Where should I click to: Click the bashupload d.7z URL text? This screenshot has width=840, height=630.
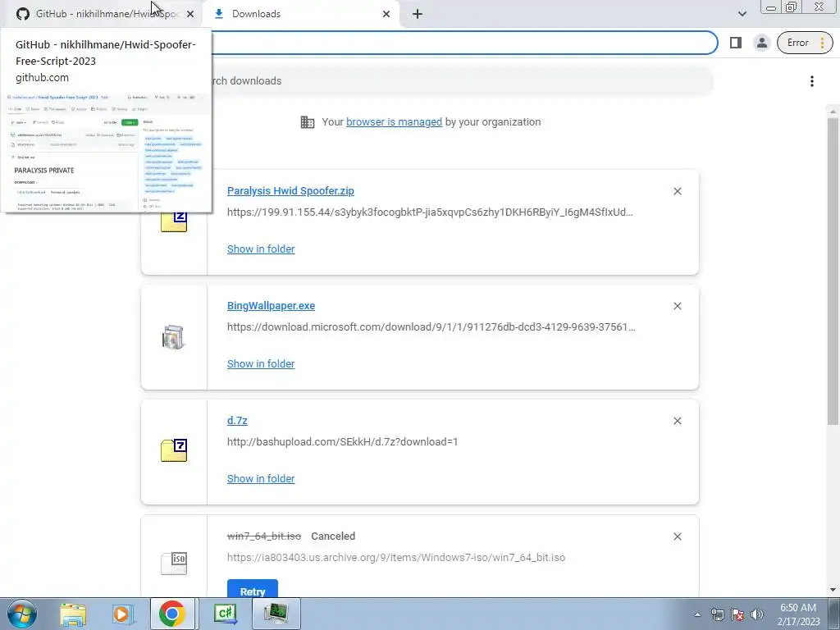pyautogui.click(x=342, y=442)
